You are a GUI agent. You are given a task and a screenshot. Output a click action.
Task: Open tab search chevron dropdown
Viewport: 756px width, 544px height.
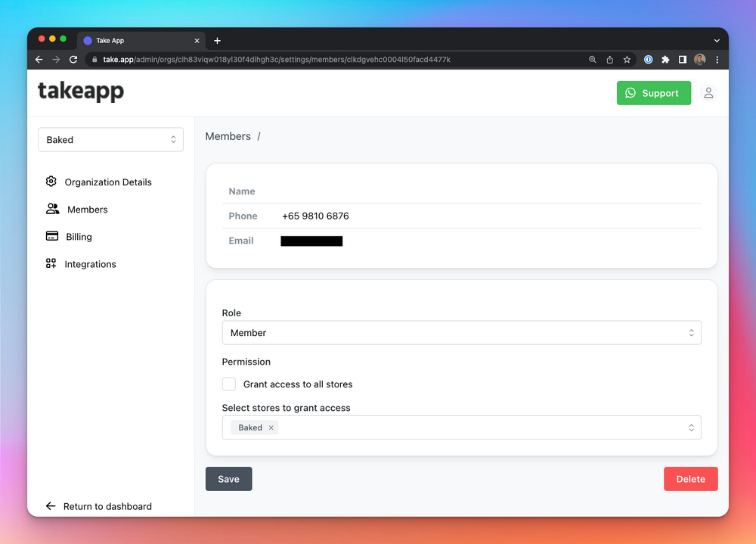[x=717, y=41]
